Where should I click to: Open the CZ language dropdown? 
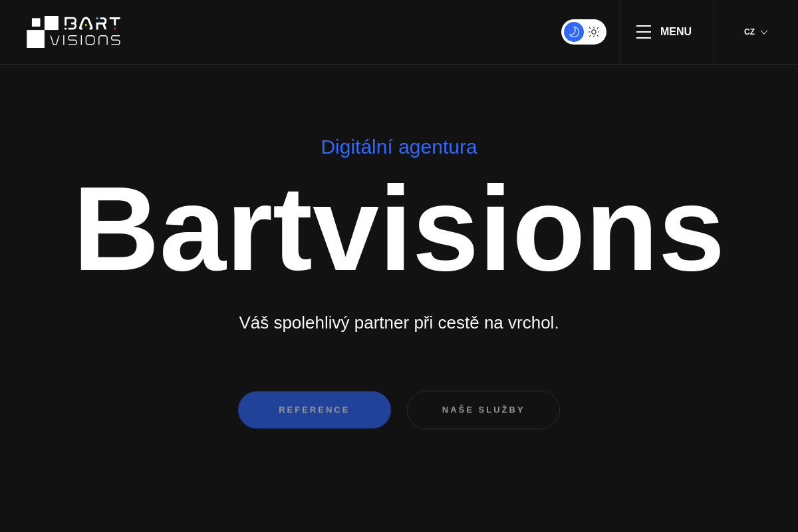click(756, 31)
